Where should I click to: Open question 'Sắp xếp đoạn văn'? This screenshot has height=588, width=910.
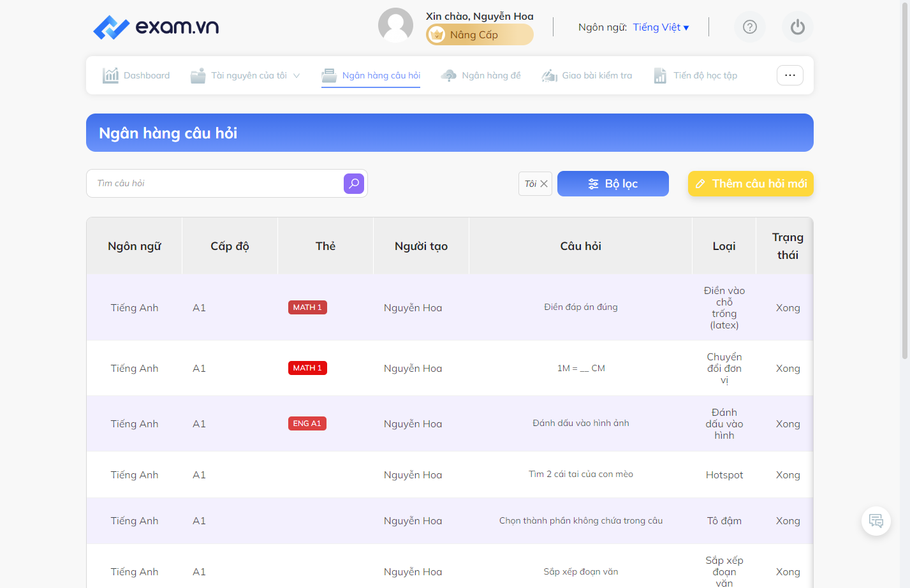coord(581,572)
